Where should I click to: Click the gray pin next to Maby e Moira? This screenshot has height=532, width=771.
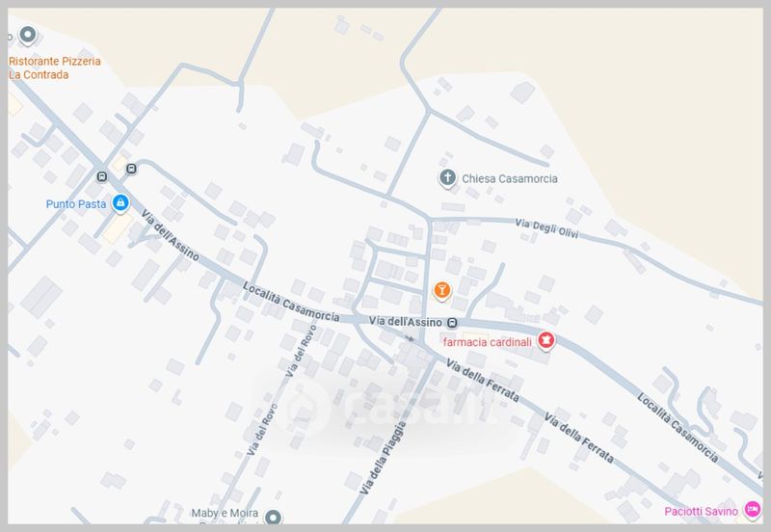(x=273, y=516)
